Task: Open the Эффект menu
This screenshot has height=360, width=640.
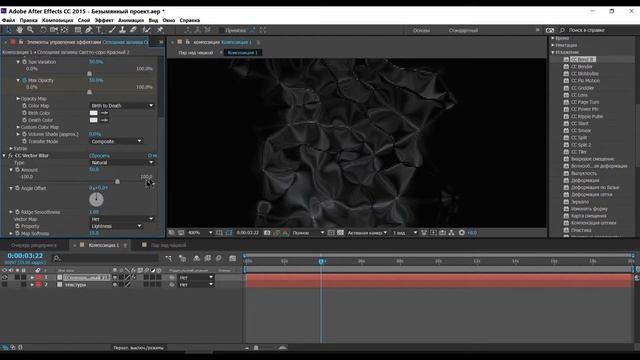Action: (x=104, y=20)
